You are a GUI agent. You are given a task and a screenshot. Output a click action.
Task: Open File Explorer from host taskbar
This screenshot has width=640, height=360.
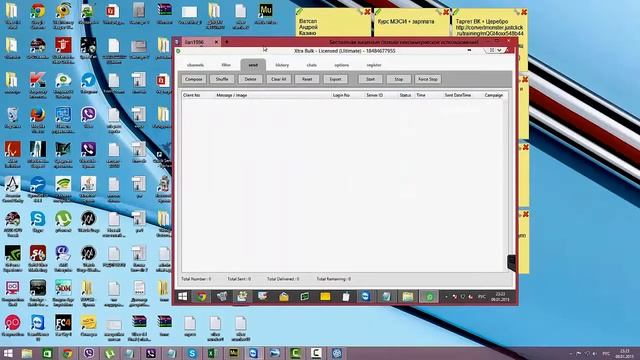[27, 353]
